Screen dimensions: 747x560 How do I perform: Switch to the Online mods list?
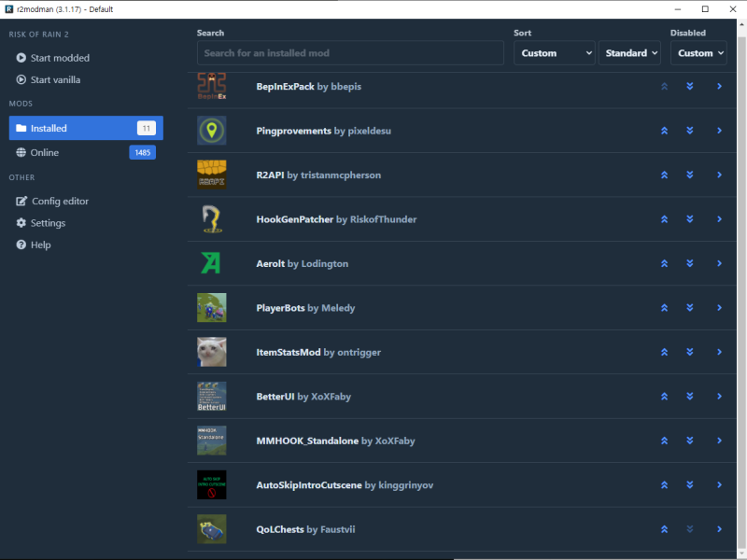tap(86, 152)
